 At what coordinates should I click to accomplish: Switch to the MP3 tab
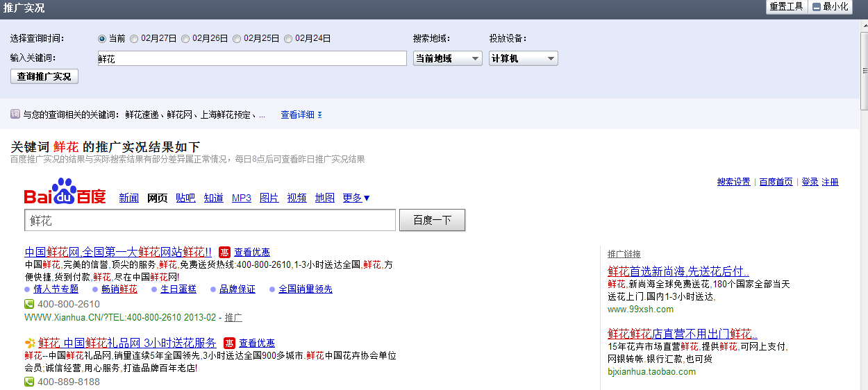pos(242,198)
